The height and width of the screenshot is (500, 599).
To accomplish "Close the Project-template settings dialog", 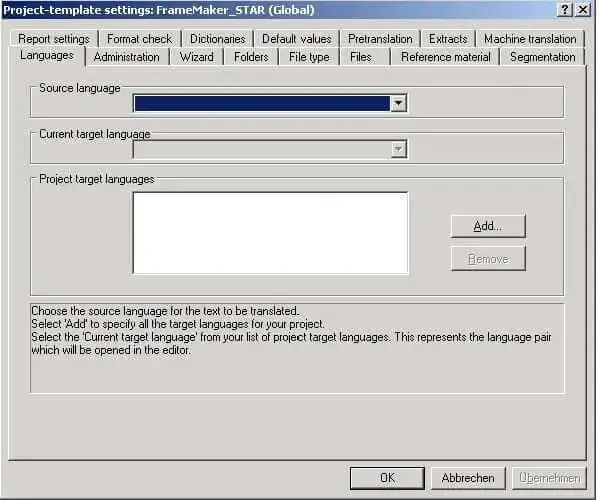I will tap(583, 10).
